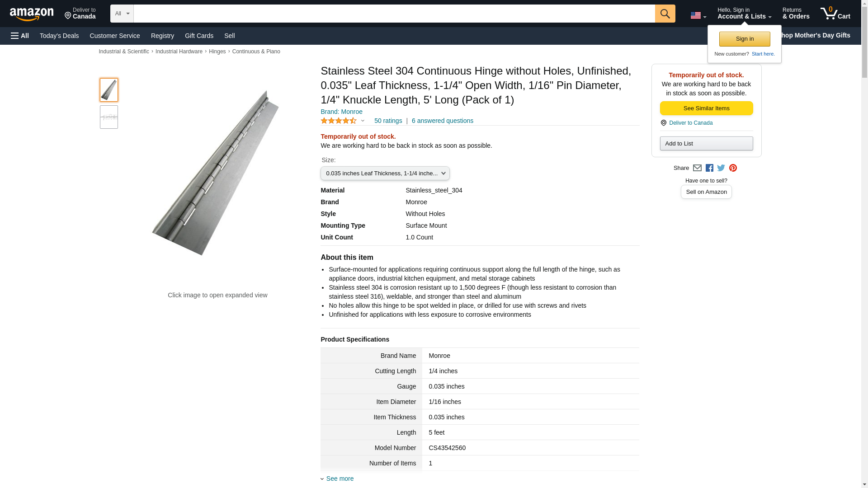
Task: Expand the Size selection dropdown
Action: tap(385, 174)
